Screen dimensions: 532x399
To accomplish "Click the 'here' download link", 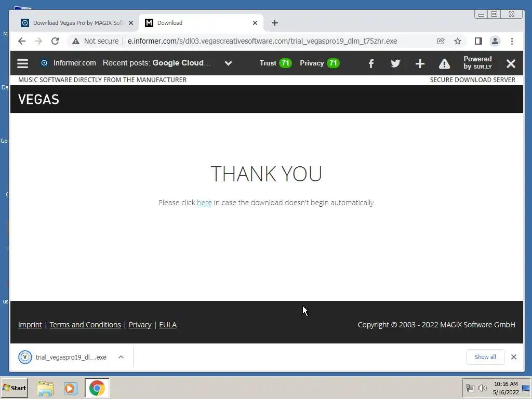I will coord(204,203).
